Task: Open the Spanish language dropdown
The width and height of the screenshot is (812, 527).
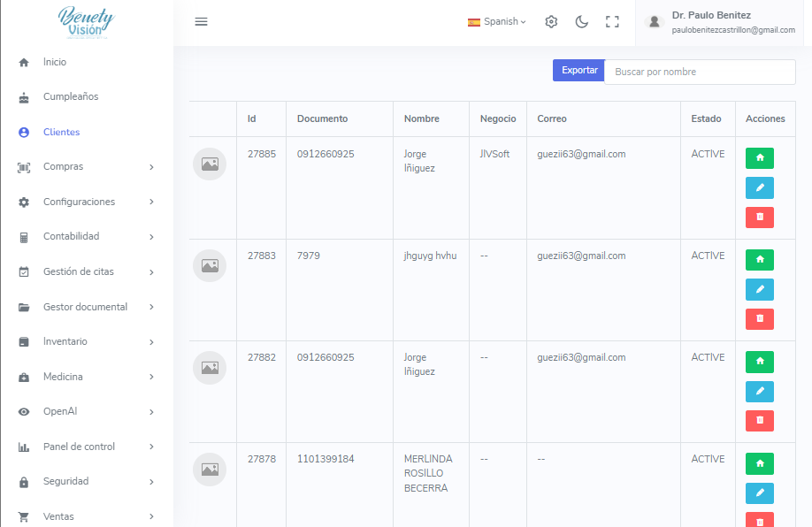Action: [496, 22]
